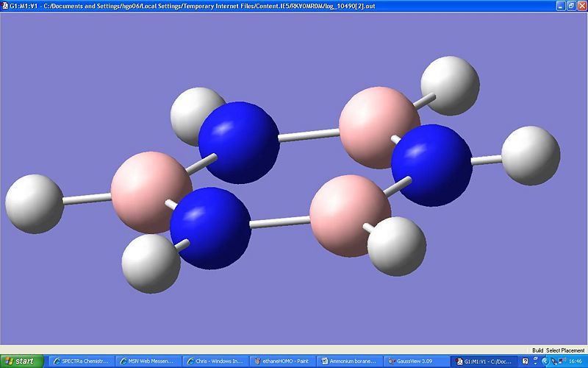Expand hidden system tray icons arrow
The height and width of the screenshot is (368, 588).
545,361
